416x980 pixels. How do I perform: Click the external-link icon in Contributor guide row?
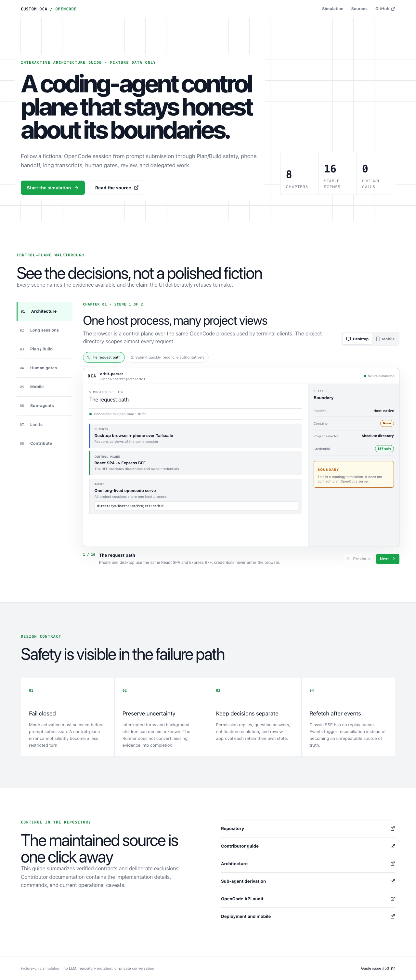pyautogui.click(x=393, y=846)
